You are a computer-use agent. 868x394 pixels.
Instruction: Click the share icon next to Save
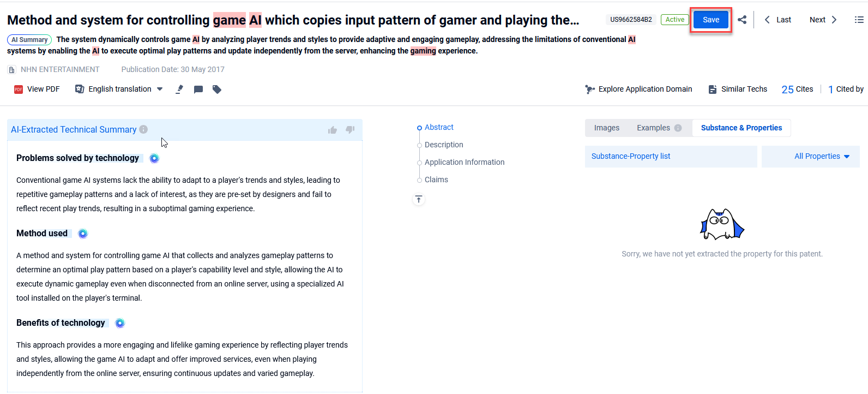point(742,20)
